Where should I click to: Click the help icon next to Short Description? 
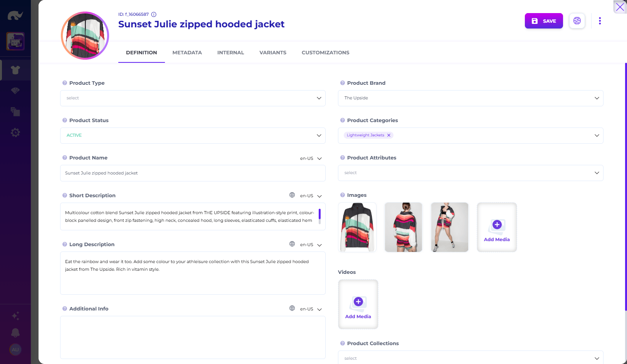click(65, 195)
